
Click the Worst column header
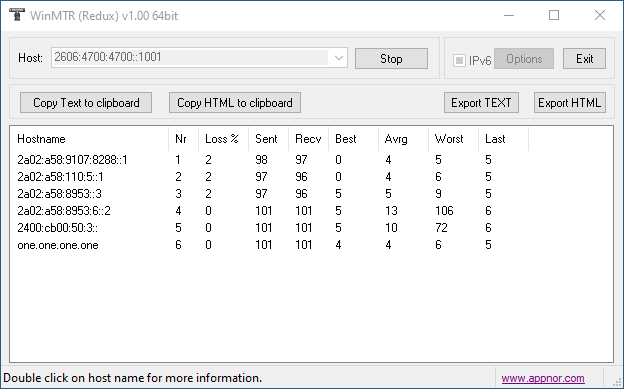click(x=453, y=139)
